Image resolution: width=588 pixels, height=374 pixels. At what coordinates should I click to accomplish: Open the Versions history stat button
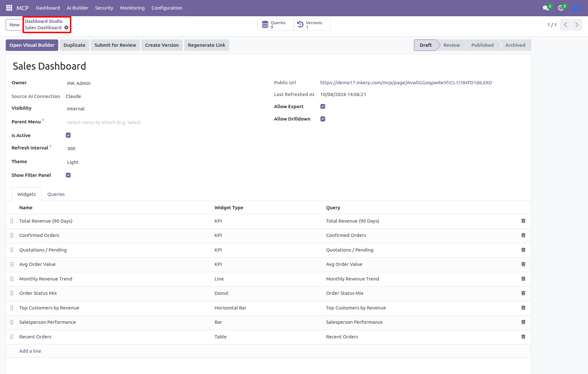coord(312,24)
